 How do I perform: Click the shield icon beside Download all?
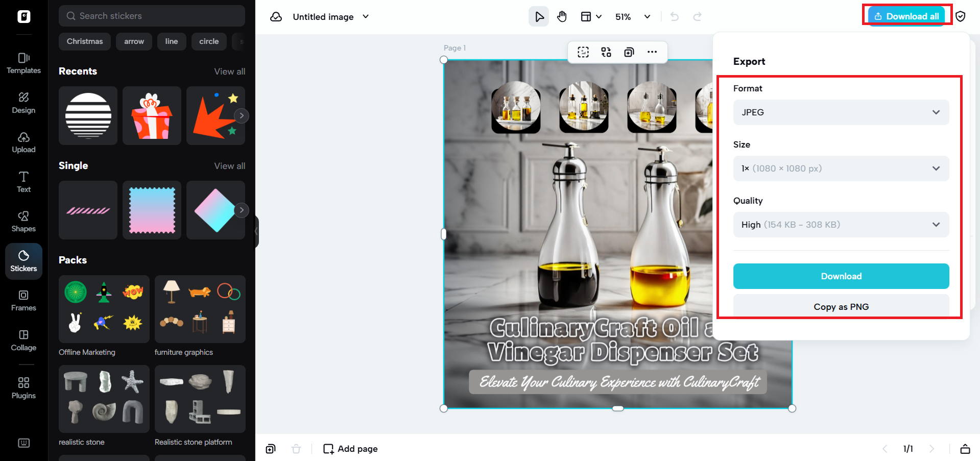point(961,16)
